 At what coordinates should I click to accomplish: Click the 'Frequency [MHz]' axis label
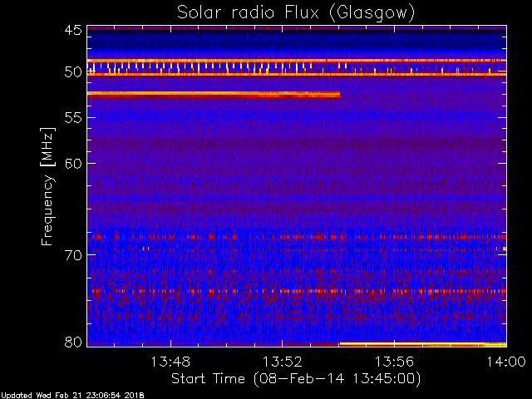coord(47,186)
